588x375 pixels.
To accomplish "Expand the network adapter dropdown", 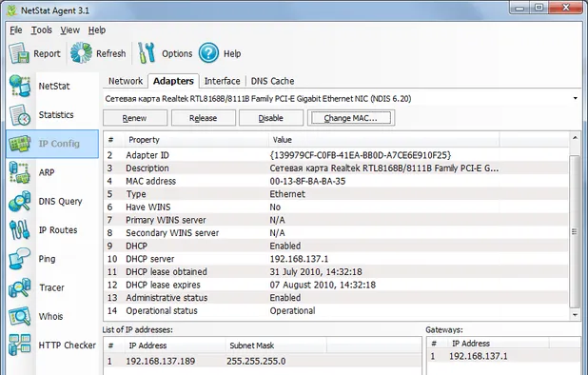I will 576,99.
